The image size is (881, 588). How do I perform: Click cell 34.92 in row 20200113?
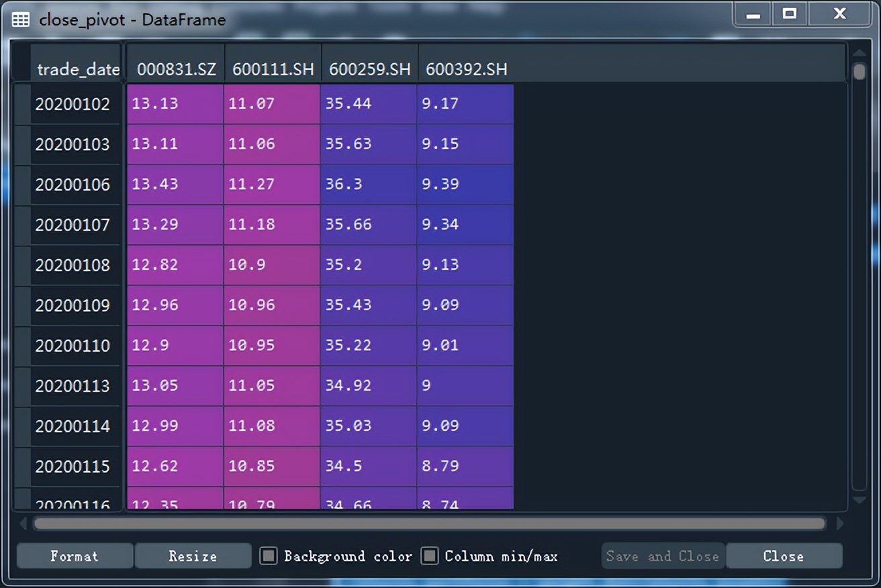coord(369,386)
